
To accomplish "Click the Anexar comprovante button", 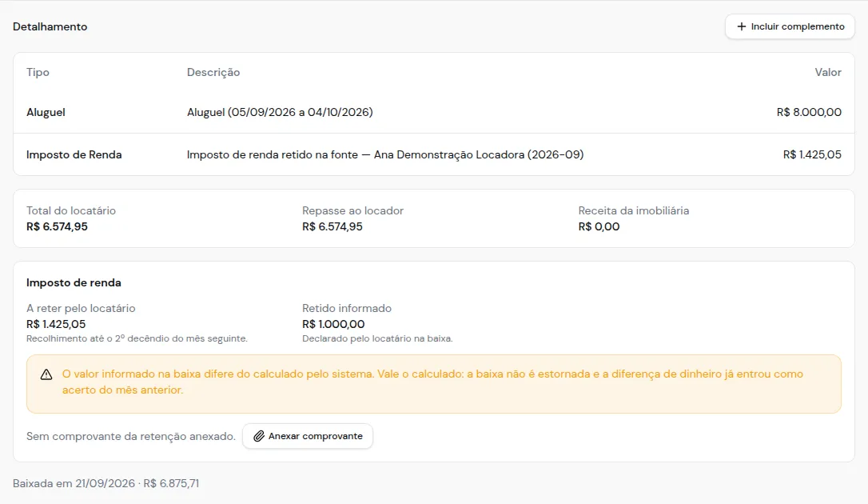I will (x=307, y=436).
